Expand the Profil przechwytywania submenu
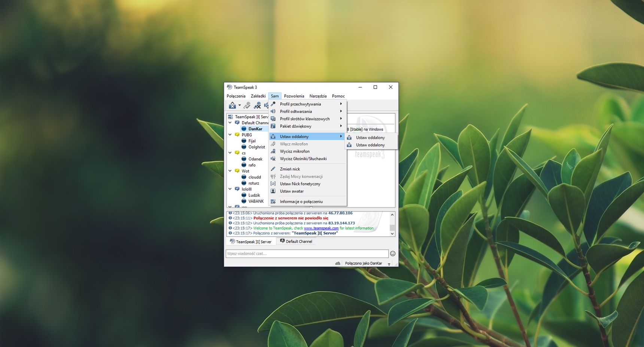Viewport: 644px width, 347px height. pyautogui.click(x=307, y=104)
